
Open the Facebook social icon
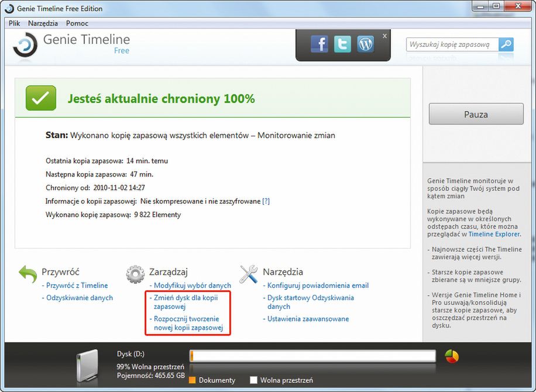pos(319,44)
